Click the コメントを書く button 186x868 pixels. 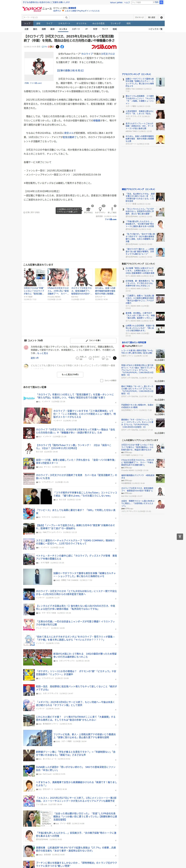click(x=93, y=341)
